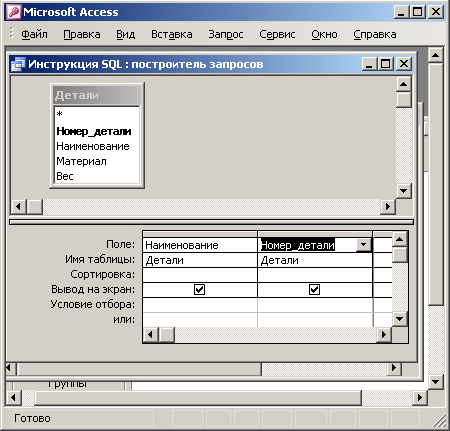
Task: Click Access workspace bottom scrollbar left arrow
Action: tap(13, 398)
